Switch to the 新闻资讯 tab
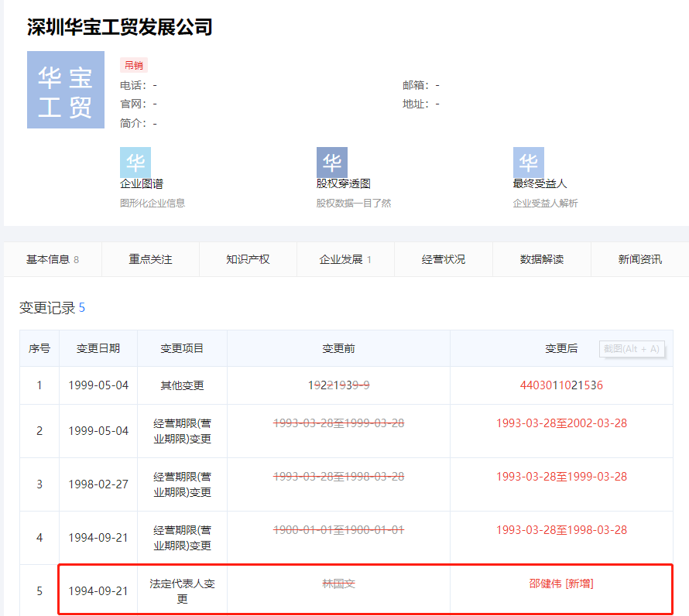 (x=639, y=259)
